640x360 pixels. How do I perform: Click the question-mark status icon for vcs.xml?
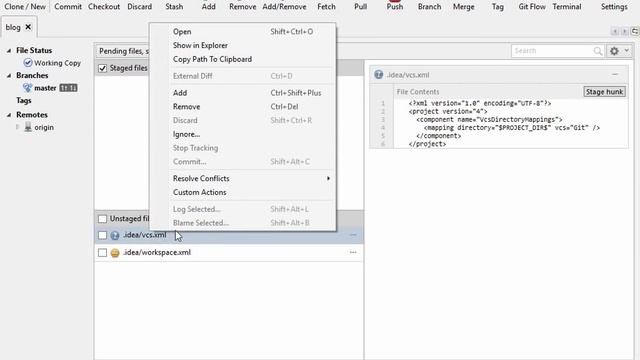tap(115, 235)
